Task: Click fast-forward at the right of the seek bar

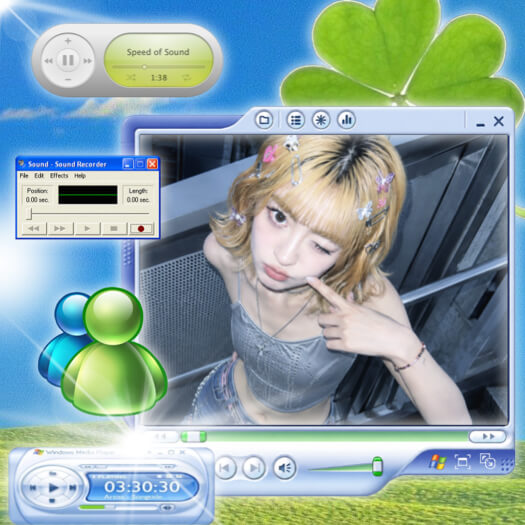Action: coord(488,436)
